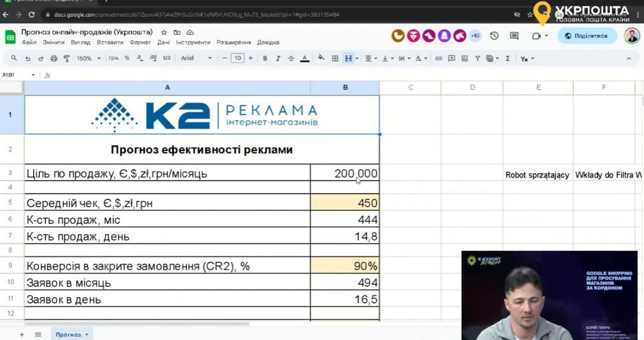Viewport: 644px width, 340px height.
Task: Select the Прогноз sheet tab
Action: (68, 335)
